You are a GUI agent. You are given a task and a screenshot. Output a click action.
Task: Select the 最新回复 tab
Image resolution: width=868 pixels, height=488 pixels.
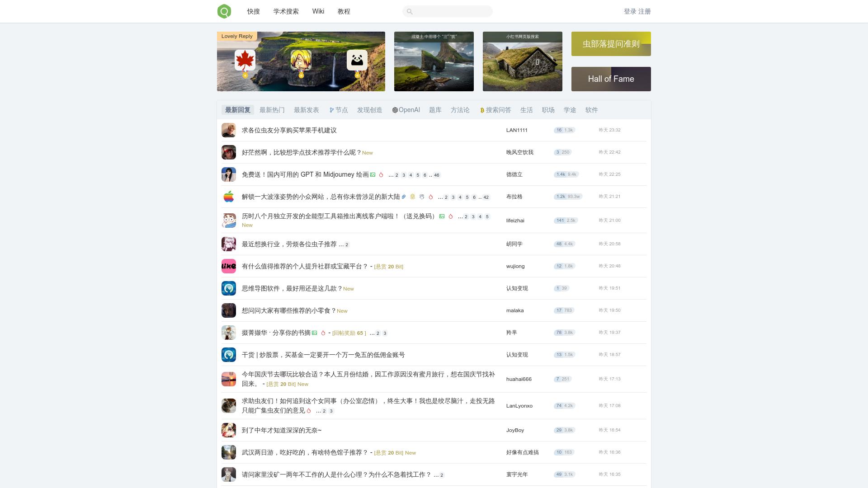coord(237,110)
